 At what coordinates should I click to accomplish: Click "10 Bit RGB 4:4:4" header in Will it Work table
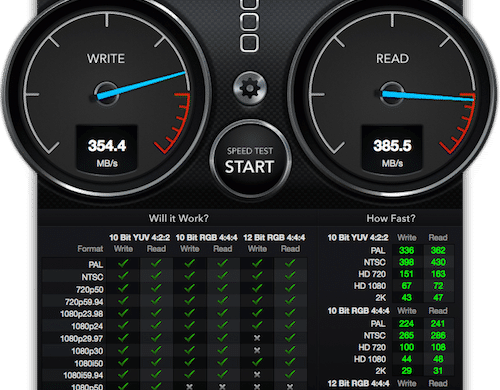pyautogui.click(x=206, y=238)
